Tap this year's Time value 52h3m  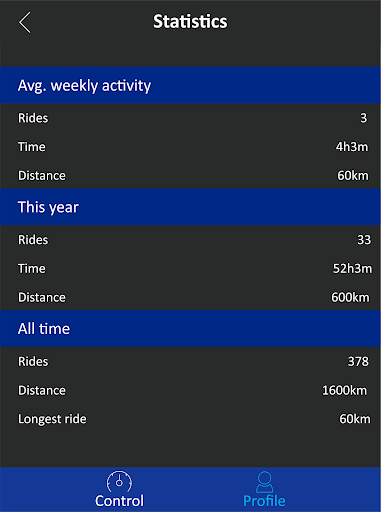pyautogui.click(x=352, y=269)
